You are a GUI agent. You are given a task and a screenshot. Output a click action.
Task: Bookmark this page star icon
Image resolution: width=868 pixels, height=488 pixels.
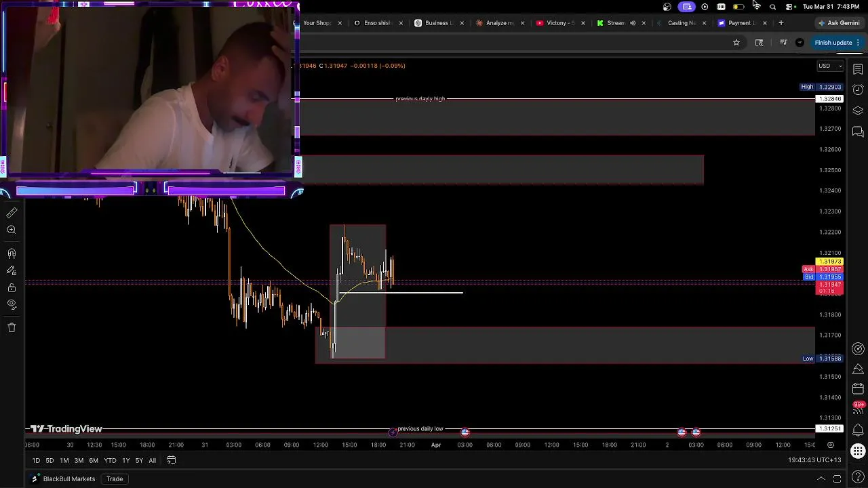[736, 43]
